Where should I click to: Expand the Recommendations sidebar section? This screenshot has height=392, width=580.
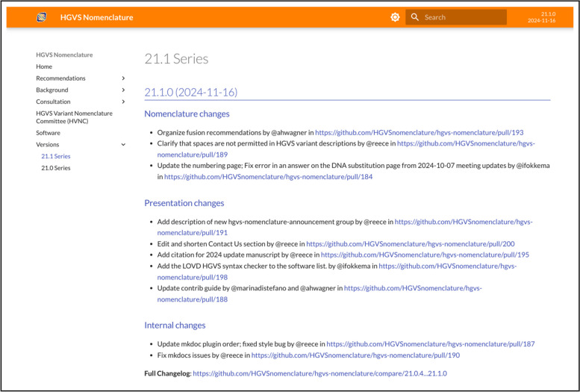coord(123,78)
